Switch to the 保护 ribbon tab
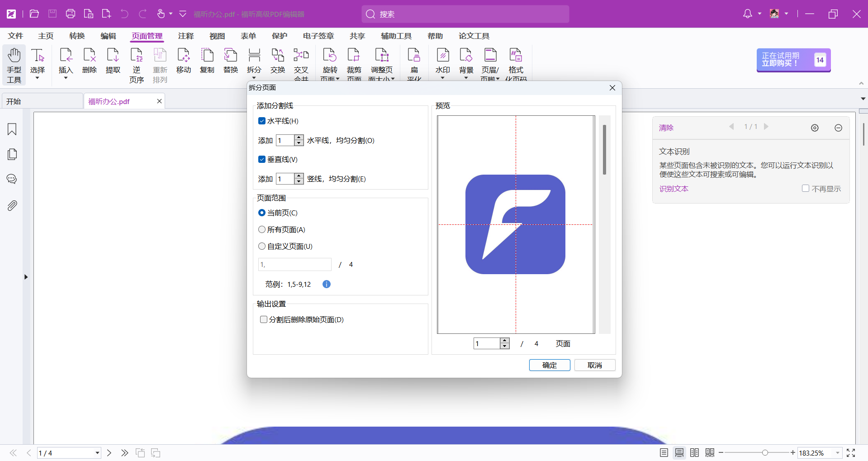 [280, 36]
